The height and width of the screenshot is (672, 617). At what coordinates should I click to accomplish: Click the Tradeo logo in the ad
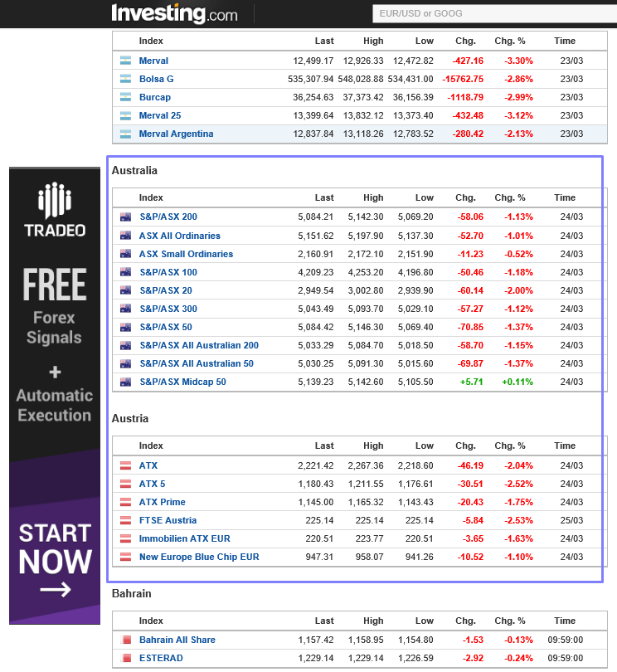55,210
